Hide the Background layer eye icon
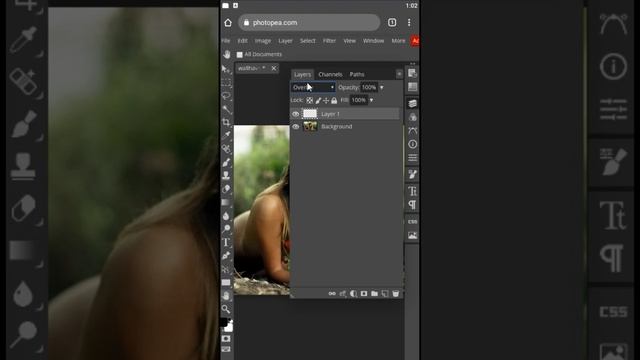 (x=296, y=127)
